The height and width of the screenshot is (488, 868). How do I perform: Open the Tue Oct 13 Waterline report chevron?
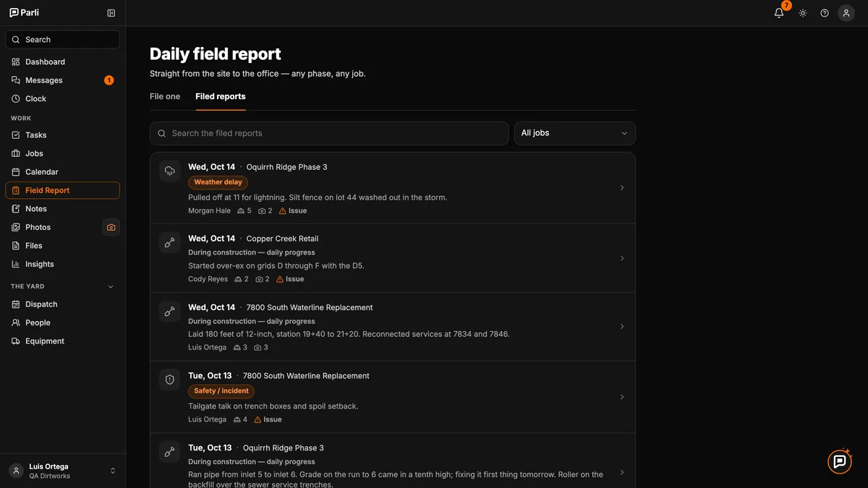(622, 397)
